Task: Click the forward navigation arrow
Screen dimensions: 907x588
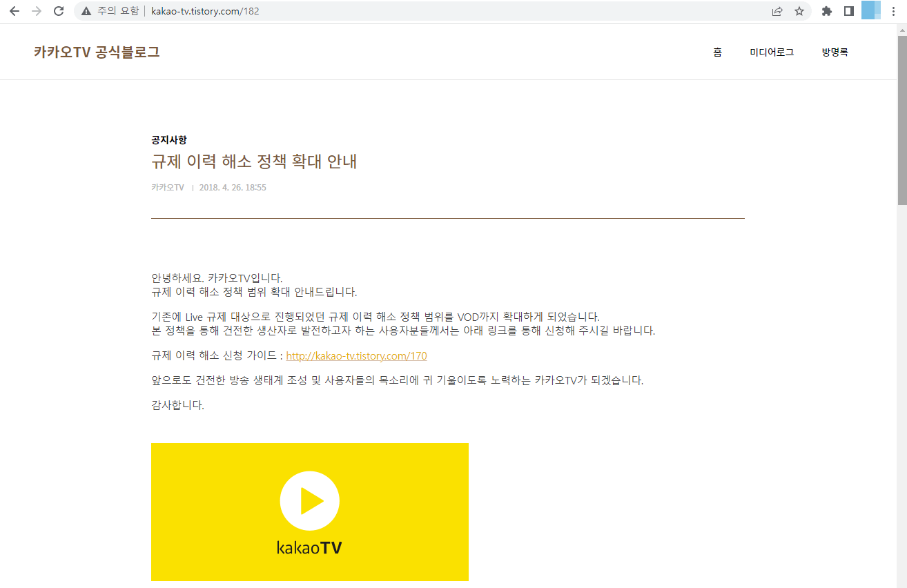Action: [x=35, y=10]
